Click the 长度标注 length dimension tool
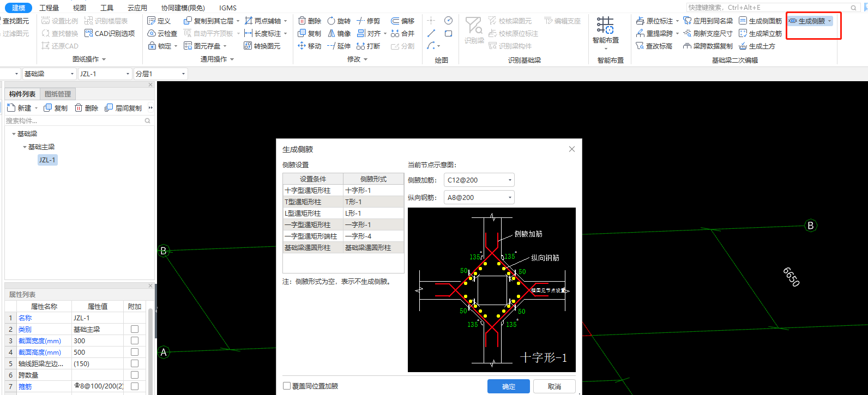 pyautogui.click(x=263, y=33)
